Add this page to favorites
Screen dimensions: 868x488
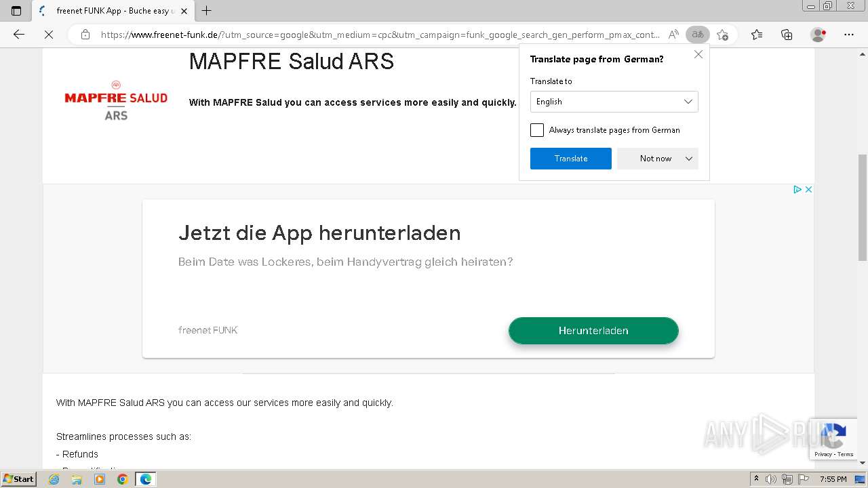722,35
